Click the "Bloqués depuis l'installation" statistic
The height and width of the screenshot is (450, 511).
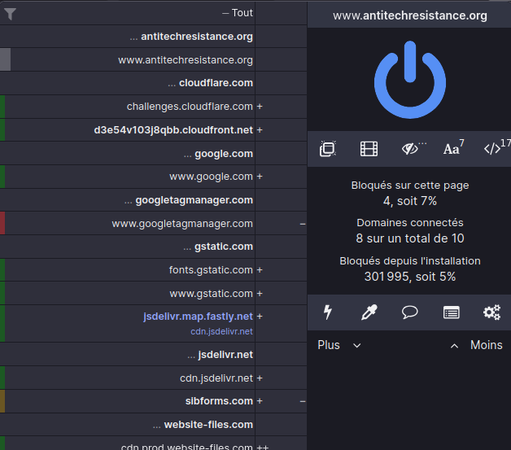tap(410, 269)
